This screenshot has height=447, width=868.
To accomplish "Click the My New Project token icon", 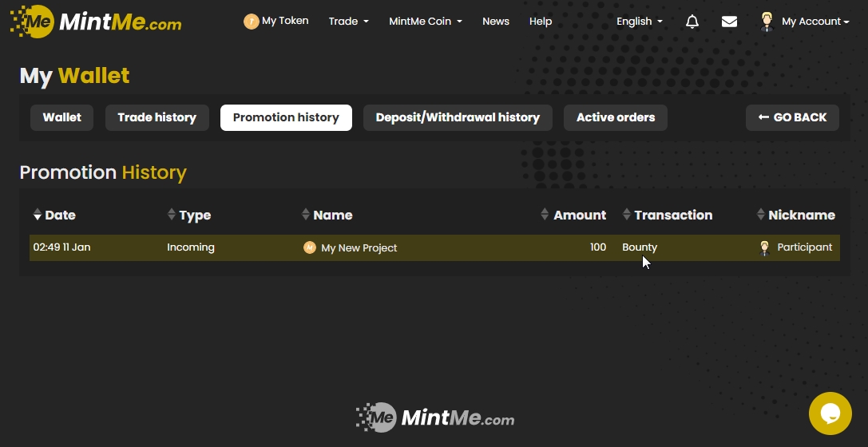I will coord(310,247).
